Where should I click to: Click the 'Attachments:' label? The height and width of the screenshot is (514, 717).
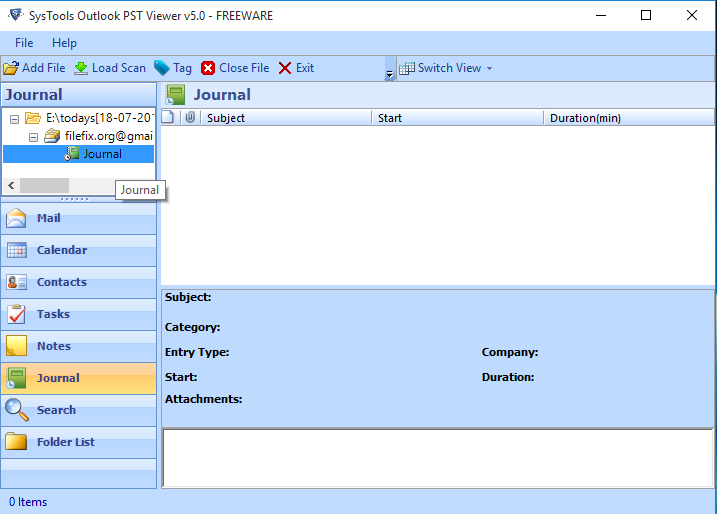(203, 399)
